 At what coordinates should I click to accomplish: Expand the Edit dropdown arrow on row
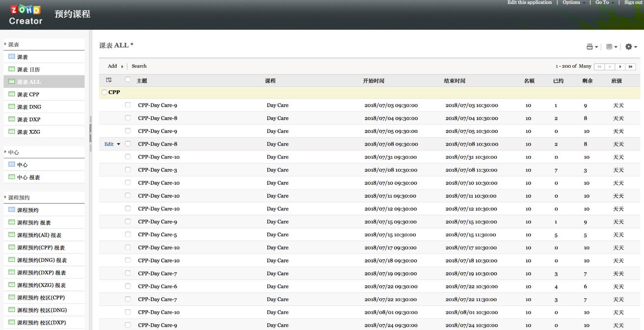(119, 144)
